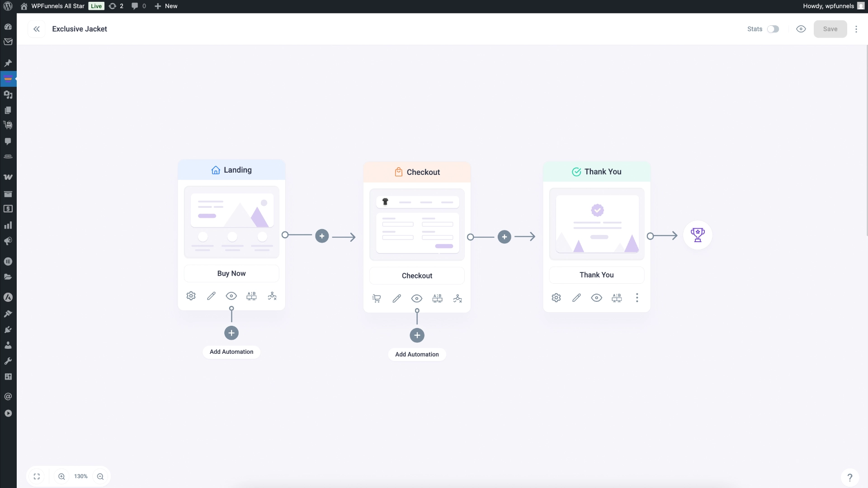Select the edit pencil on the Checkout step
The image size is (868, 488).
396,298
